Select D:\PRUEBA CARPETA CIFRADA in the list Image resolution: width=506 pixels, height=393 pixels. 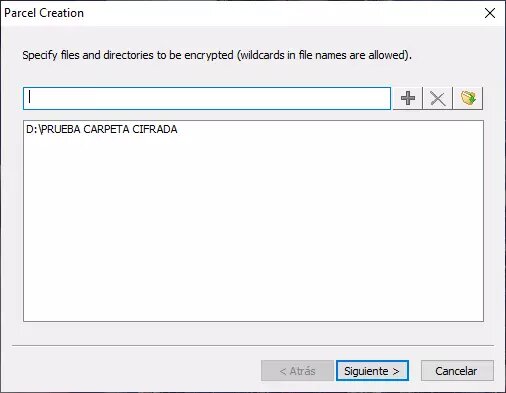click(102, 129)
